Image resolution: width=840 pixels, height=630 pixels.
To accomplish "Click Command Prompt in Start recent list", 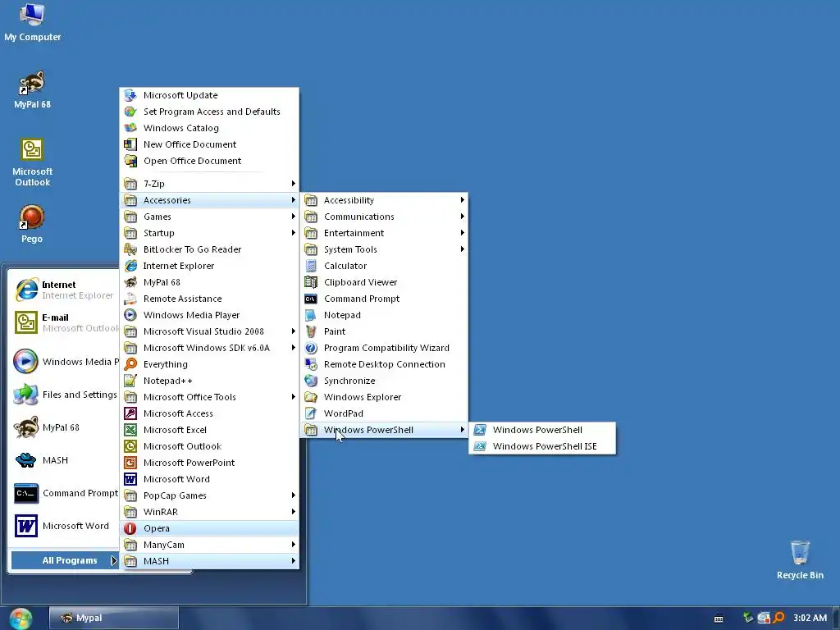I will 64,493.
